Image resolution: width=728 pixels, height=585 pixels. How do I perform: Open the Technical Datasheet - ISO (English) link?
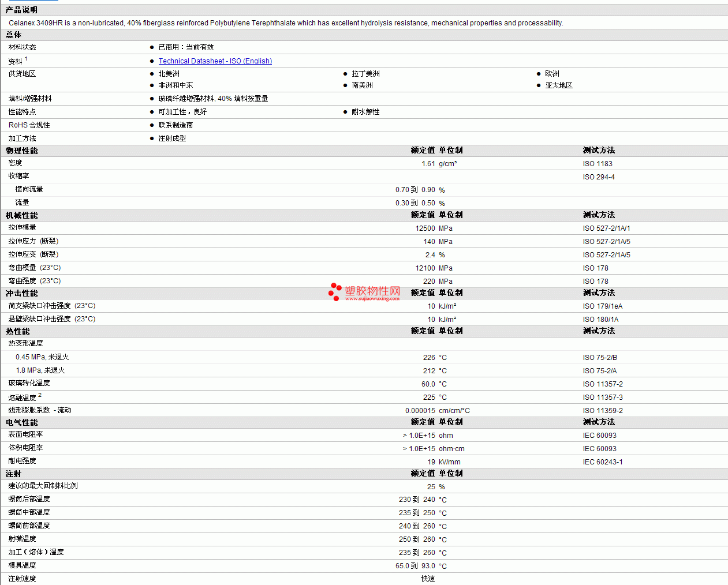215,61
